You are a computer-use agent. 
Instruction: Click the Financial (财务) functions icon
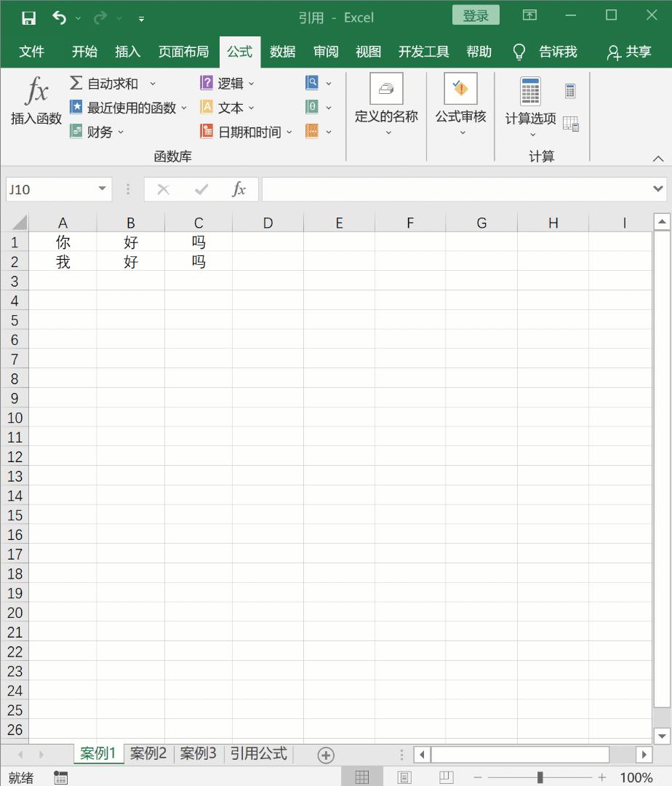[75, 131]
